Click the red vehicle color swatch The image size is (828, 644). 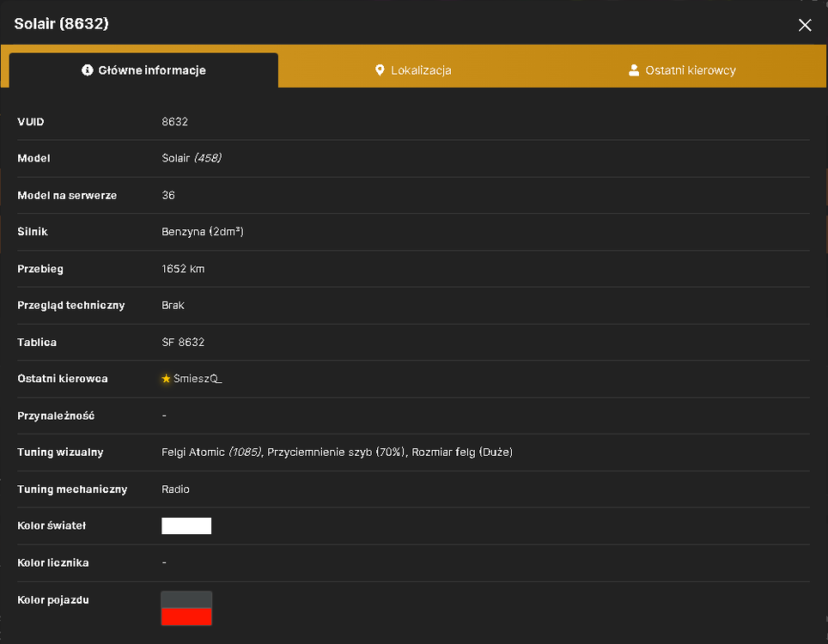click(186, 617)
